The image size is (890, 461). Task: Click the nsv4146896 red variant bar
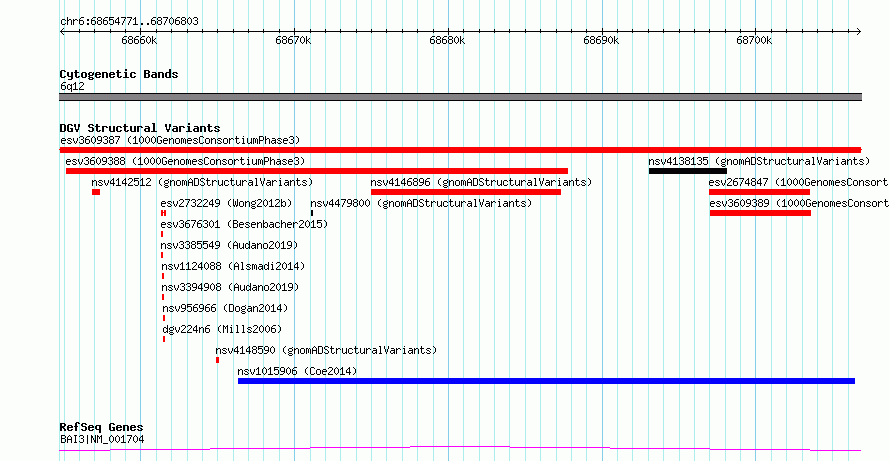[466, 192]
